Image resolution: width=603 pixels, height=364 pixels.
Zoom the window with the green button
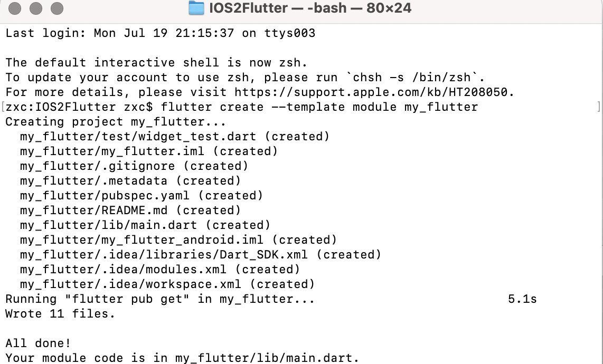(x=56, y=8)
